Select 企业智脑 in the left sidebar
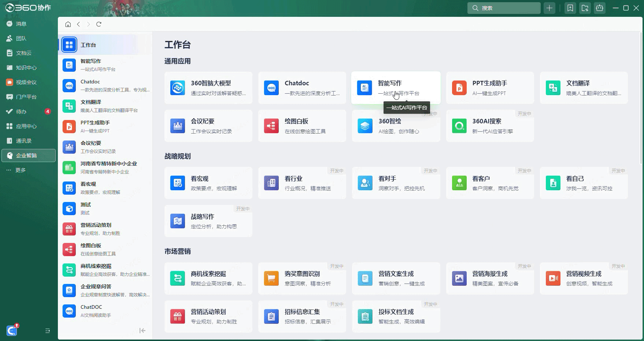Screen dimensions: 644x341 [x=29, y=155]
